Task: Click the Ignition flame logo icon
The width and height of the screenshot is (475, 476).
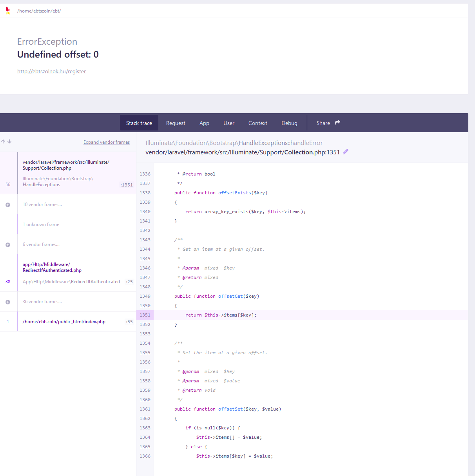Action: point(8,11)
